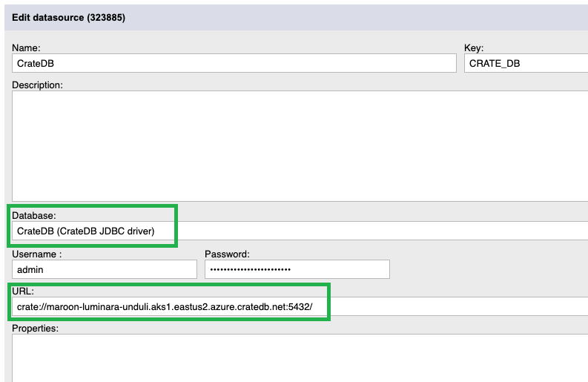The width and height of the screenshot is (588, 382).
Task: Focus the Name field containing CrateDB
Action: point(234,63)
